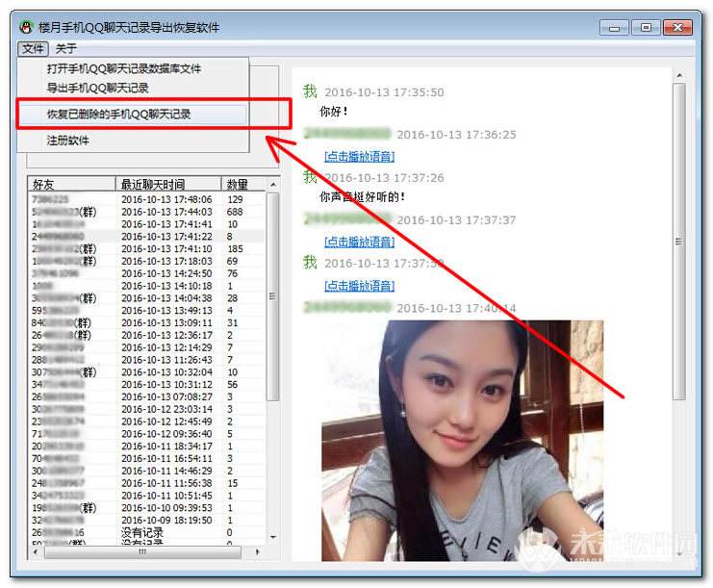Select row with time 2016-10-13 11:26:43
Image resolution: width=713 pixels, height=588 pixels.
tap(146, 359)
